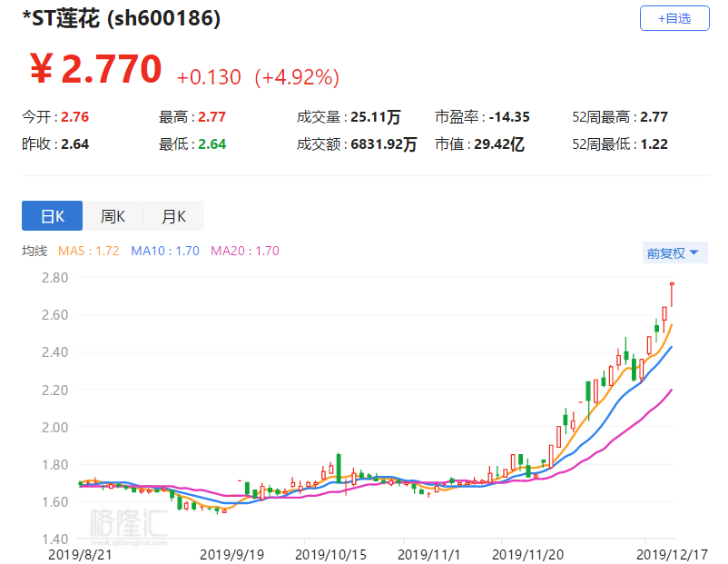The width and height of the screenshot is (728, 564).
Task: Click the 成交额 turnover 6831.92万
Action: coord(383,144)
